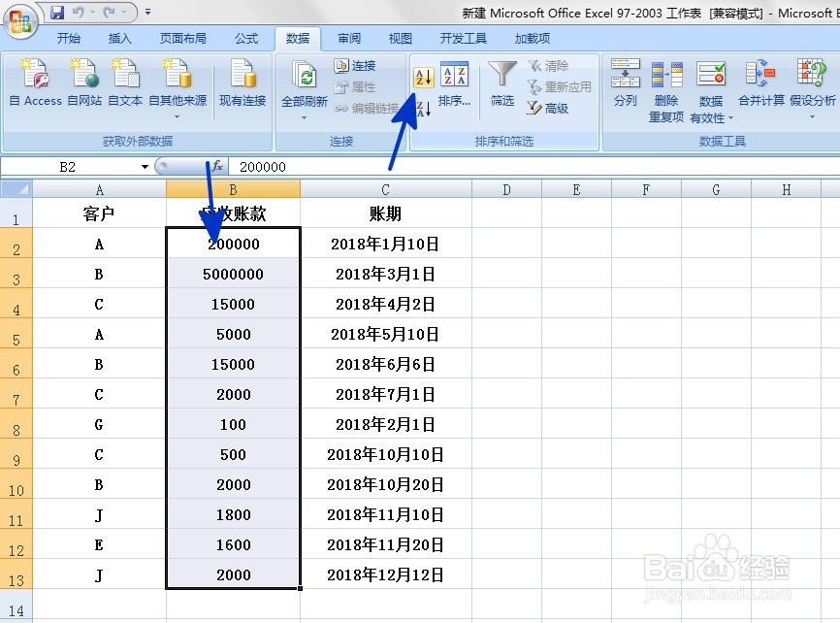Click Clear filter (清除)
Viewport: 840px width, 623px height.
pyautogui.click(x=548, y=65)
